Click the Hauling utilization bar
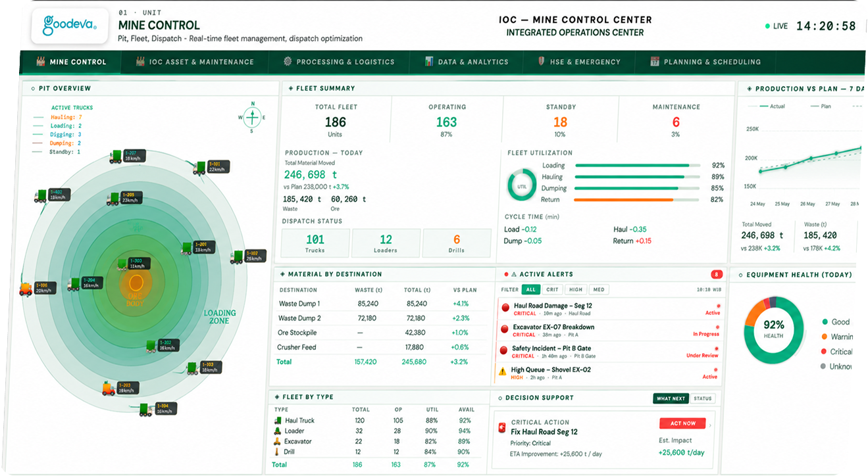This screenshot has height=476, width=868. point(637,177)
